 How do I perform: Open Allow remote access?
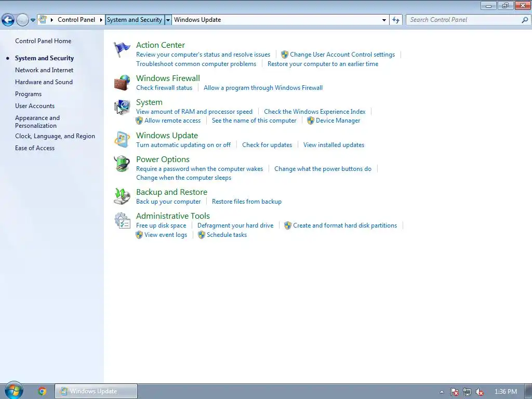click(x=172, y=121)
